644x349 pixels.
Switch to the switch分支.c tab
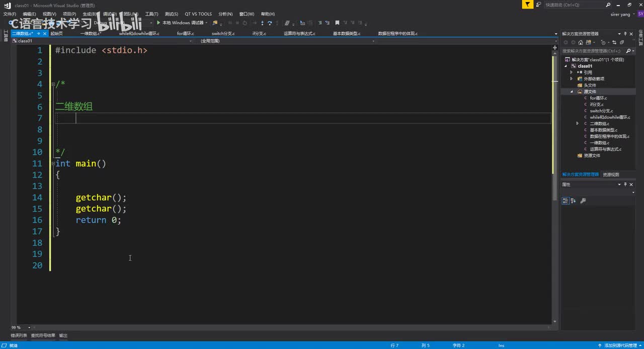(223, 34)
